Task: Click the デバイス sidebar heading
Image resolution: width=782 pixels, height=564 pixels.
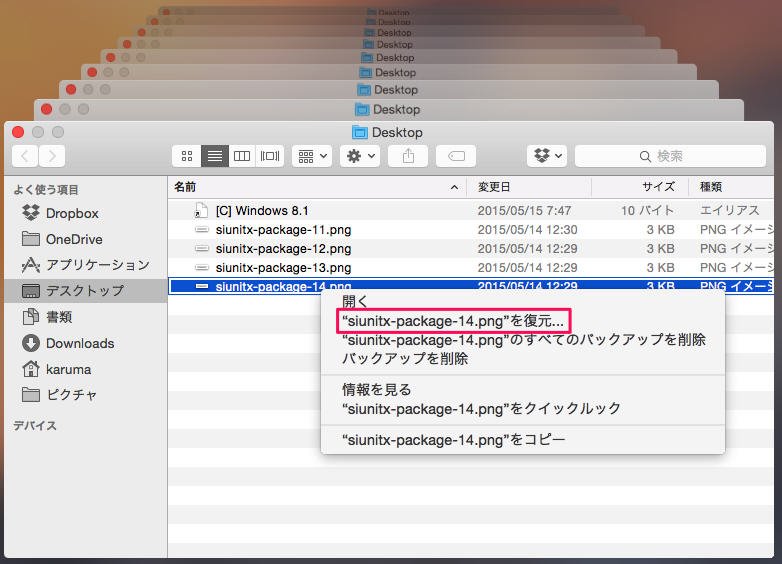Action: [x=35, y=426]
